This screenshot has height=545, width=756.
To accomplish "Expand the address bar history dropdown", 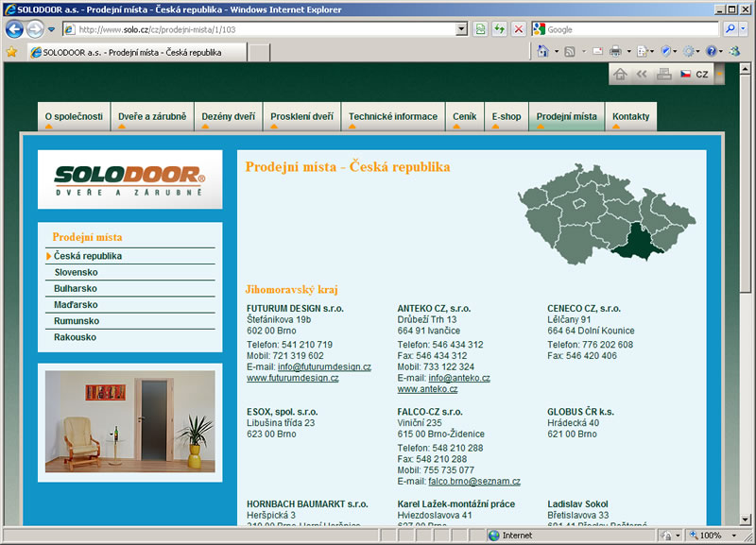I will (x=461, y=29).
